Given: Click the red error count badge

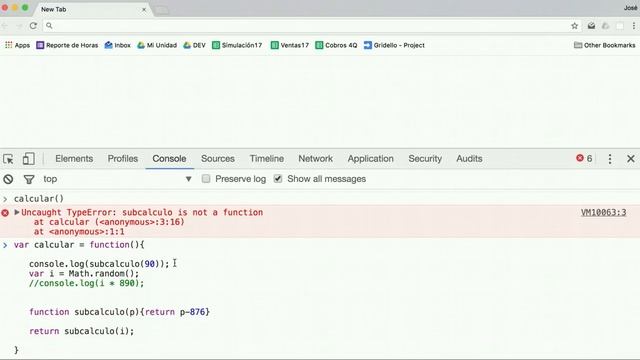Looking at the screenshot, I should (584, 158).
